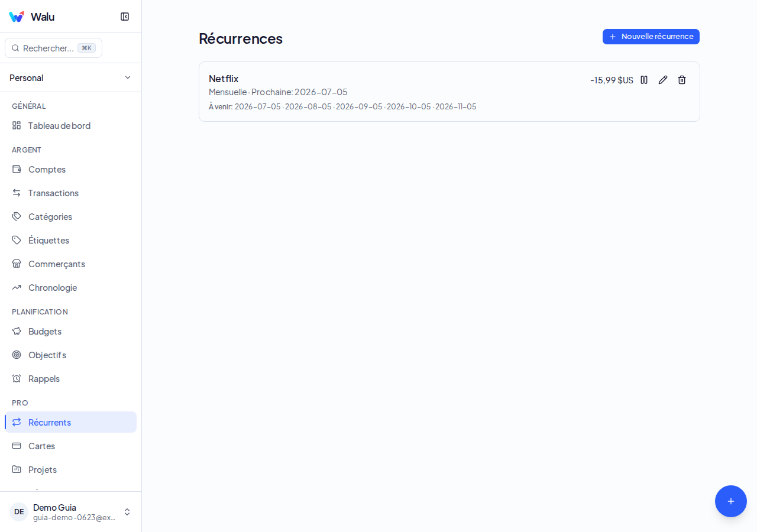Click the Catégories tag icon
The image size is (757, 532).
pyautogui.click(x=17, y=216)
